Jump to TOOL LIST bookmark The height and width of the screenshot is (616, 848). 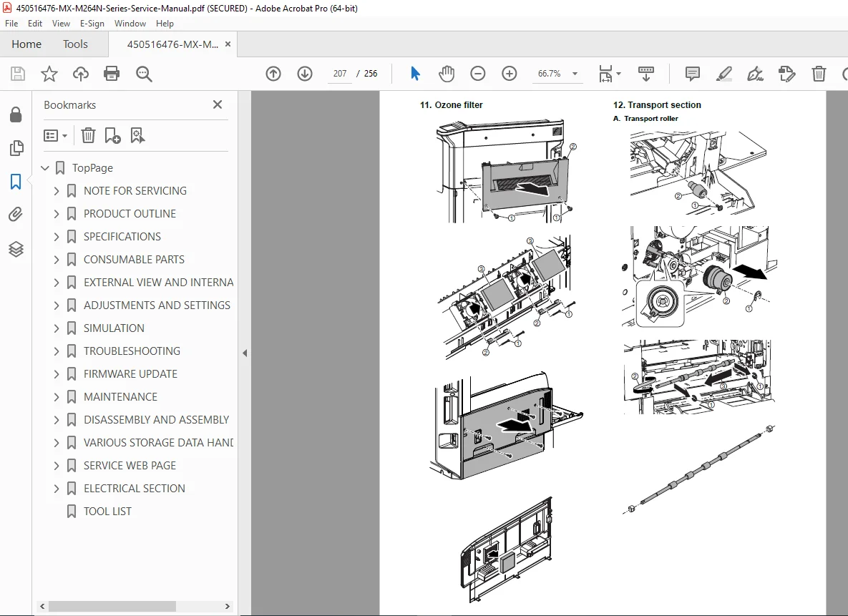pyautogui.click(x=107, y=511)
